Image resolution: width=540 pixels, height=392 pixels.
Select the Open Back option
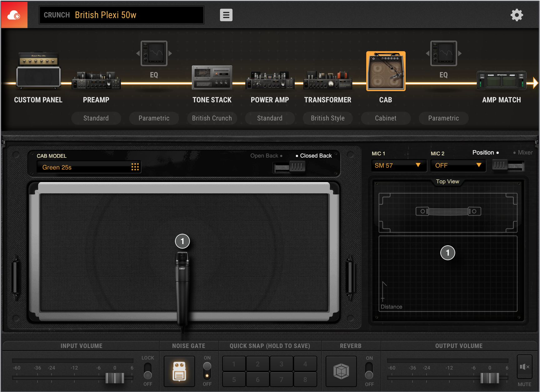(266, 156)
